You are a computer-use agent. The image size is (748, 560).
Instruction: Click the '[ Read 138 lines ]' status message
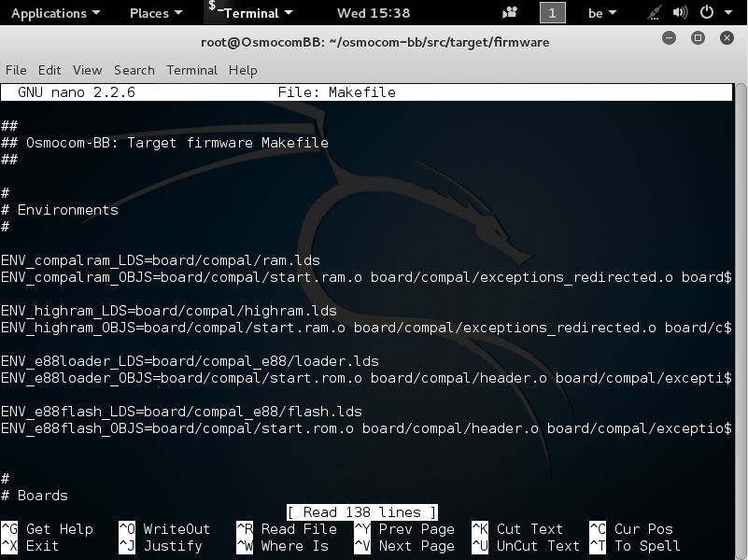[362, 512]
